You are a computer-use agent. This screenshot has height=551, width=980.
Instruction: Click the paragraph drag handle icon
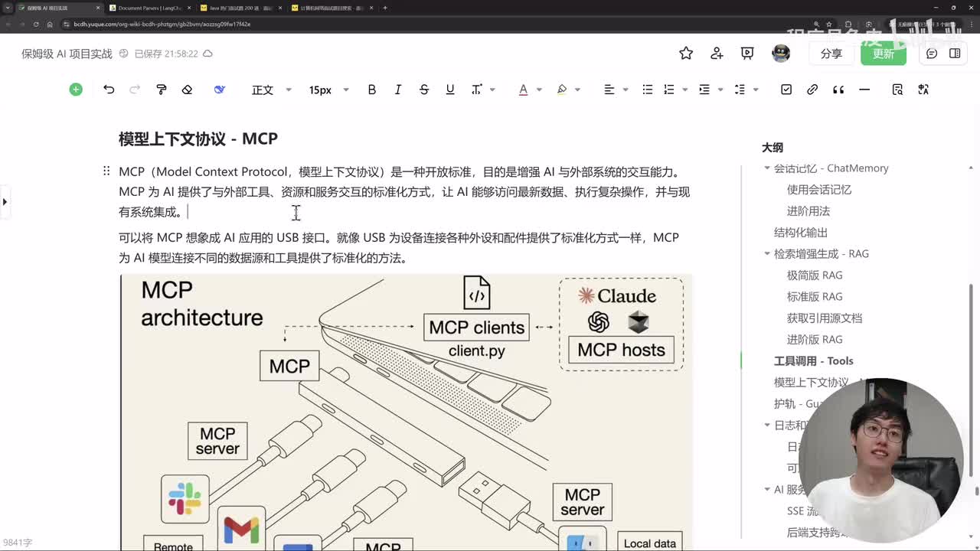click(106, 171)
